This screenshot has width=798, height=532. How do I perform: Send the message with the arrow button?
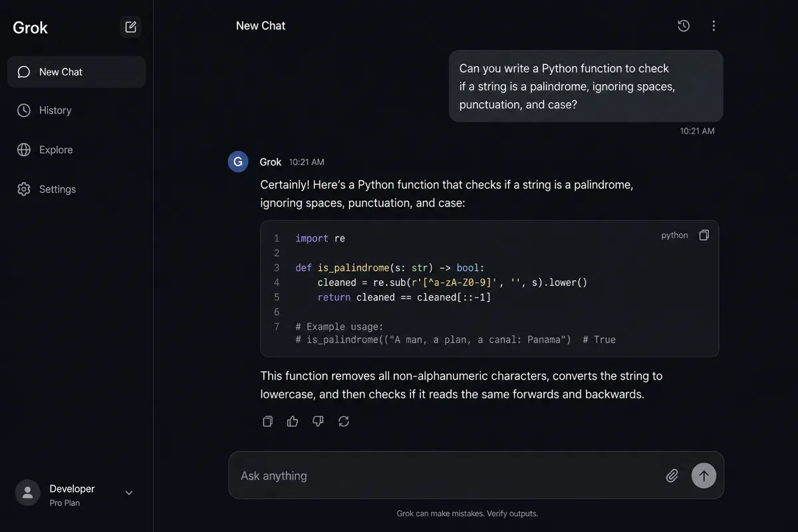click(704, 475)
